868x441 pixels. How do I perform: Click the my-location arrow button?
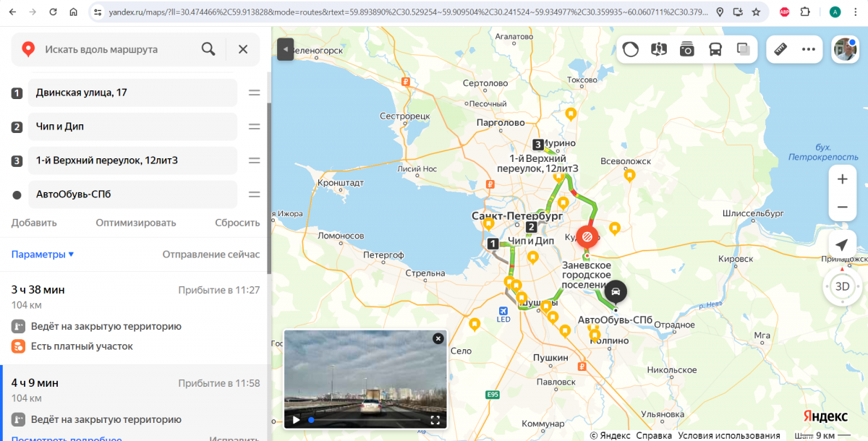click(842, 244)
